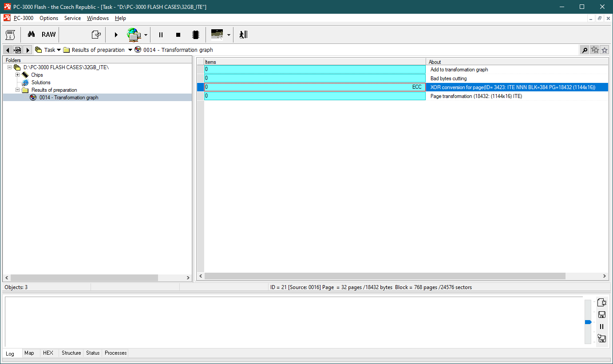Click the bitmap map view toolbar icon
This screenshot has width=613, height=364.
pos(217,35)
